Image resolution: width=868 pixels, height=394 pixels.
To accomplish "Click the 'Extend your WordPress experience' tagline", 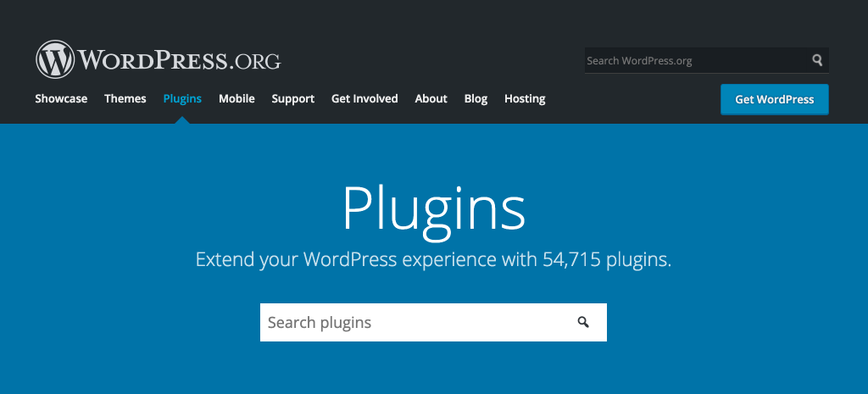I will (433, 259).
